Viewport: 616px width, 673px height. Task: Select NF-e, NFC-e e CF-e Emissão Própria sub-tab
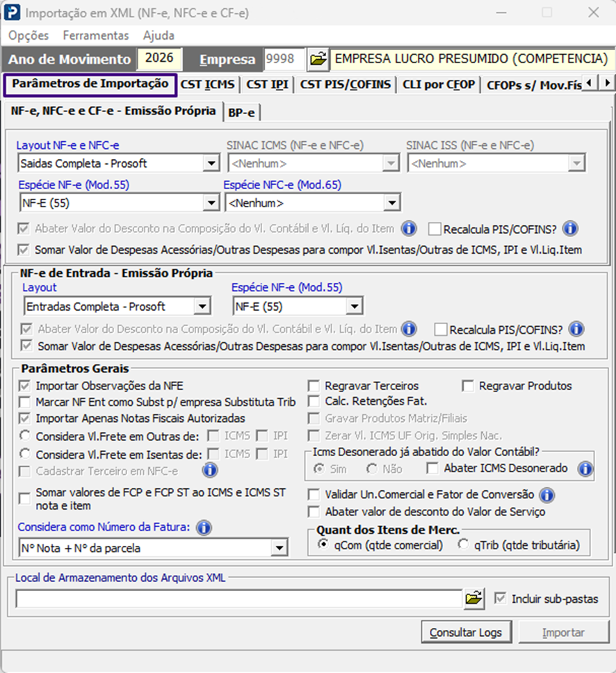click(x=114, y=111)
